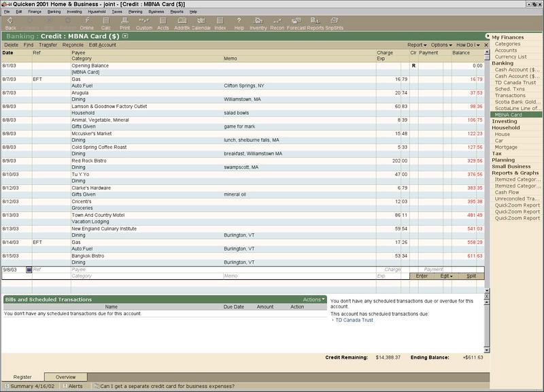Click the Help question mark icon
Viewport: 544px width, 392px height.
(x=239, y=23)
